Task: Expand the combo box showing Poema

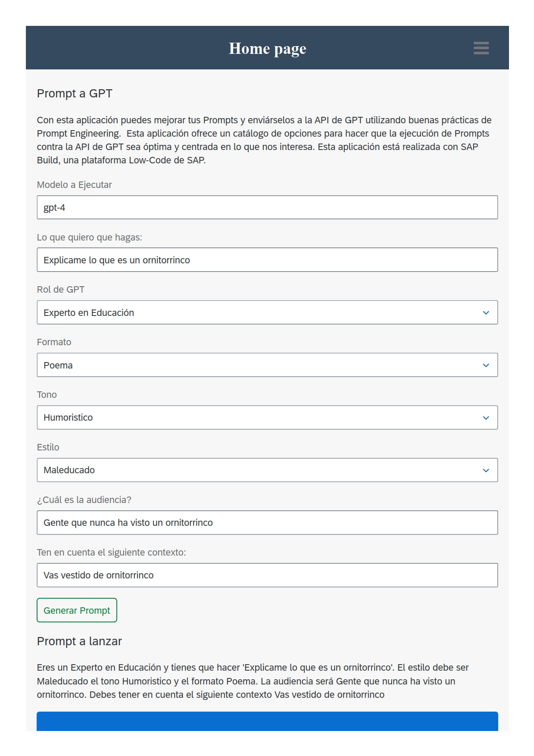Action: click(x=259, y=365)
